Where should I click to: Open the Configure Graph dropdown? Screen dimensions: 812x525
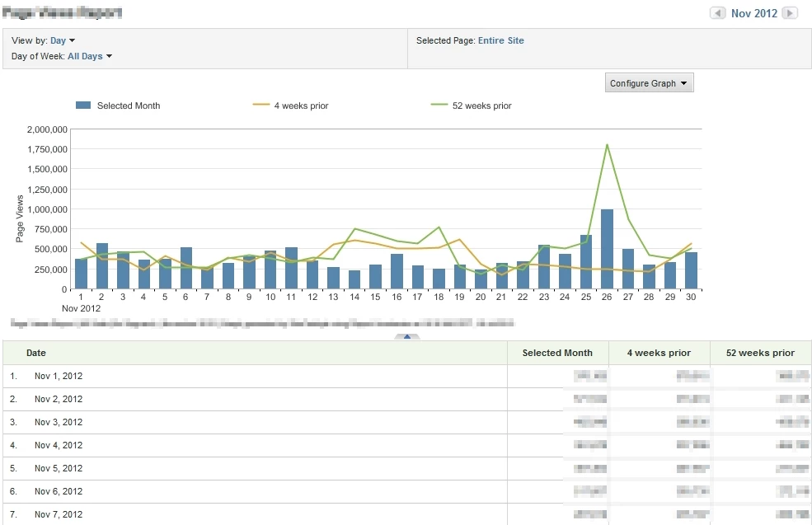[x=649, y=83]
